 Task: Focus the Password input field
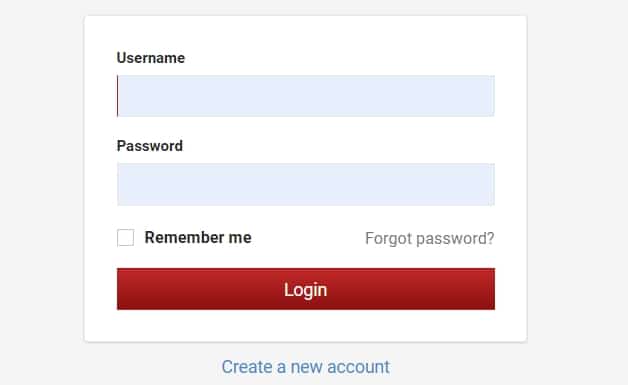tap(306, 184)
